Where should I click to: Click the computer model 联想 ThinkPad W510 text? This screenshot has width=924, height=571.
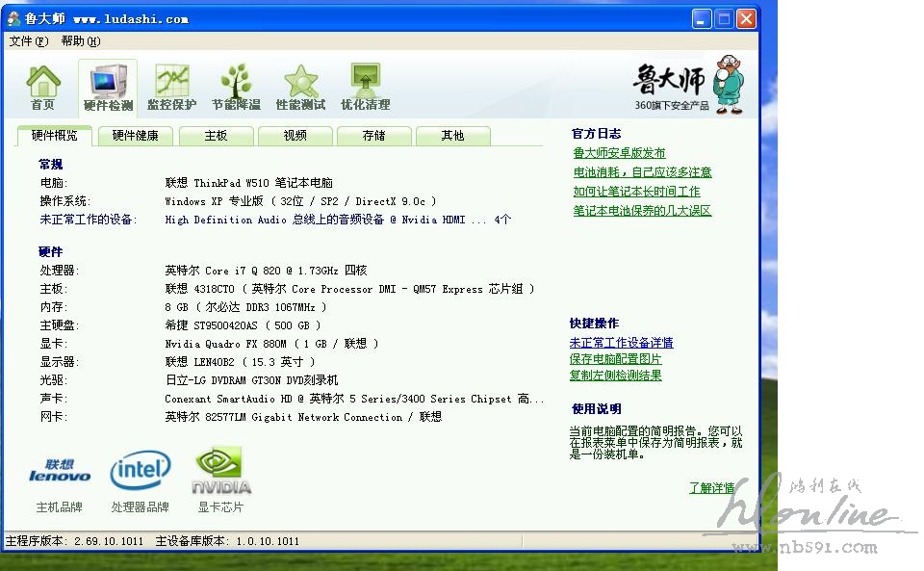[248, 183]
